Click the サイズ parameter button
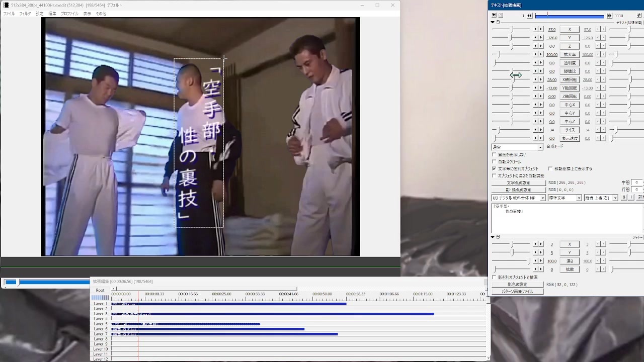This screenshot has height=362, width=644. coord(570,130)
